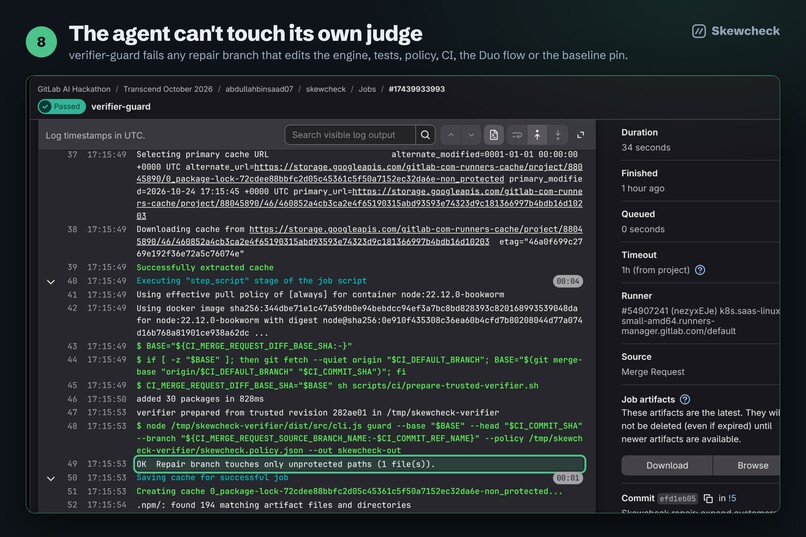Click log line number 43
Screen dimensions: 806x537
[72, 346]
